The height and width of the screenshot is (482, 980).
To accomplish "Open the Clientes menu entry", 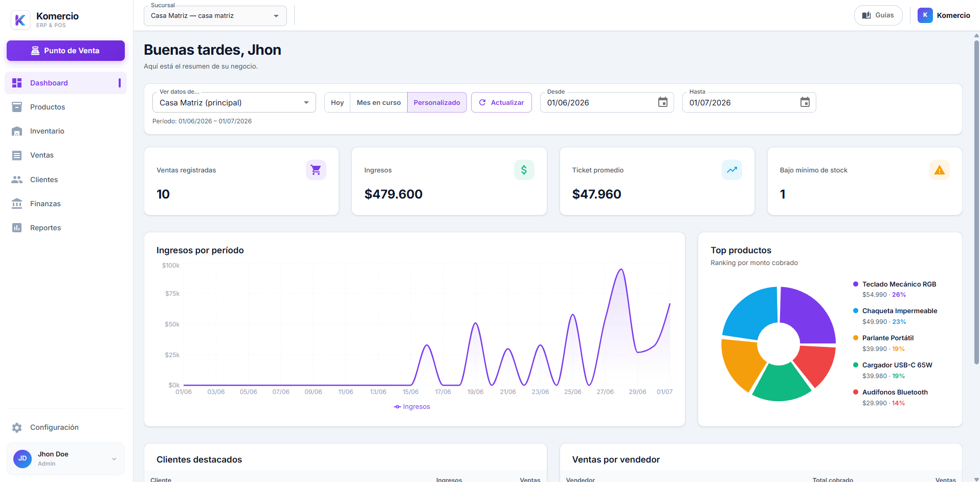I will coord(65,180).
